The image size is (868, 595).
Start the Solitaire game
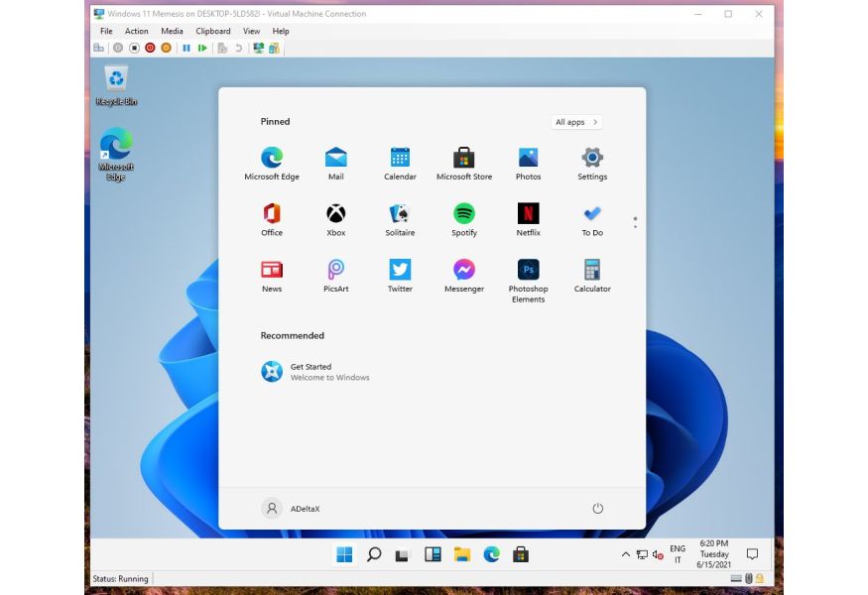tap(400, 220)
